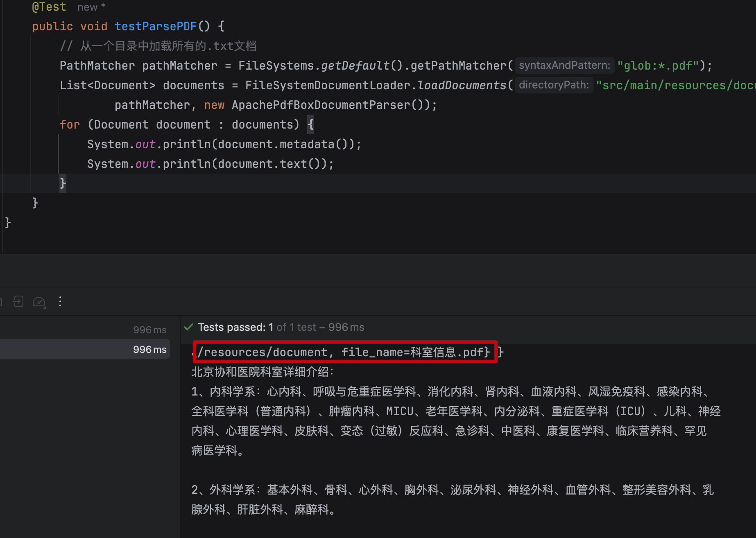Click the output line 北京协和医院科室详细介绍

pos(263,372)
